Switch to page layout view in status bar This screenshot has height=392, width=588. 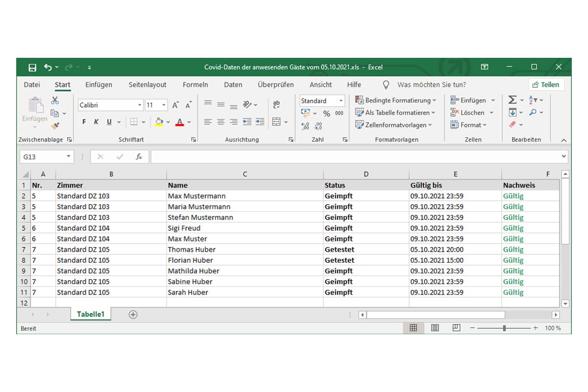tap(435, 328)
